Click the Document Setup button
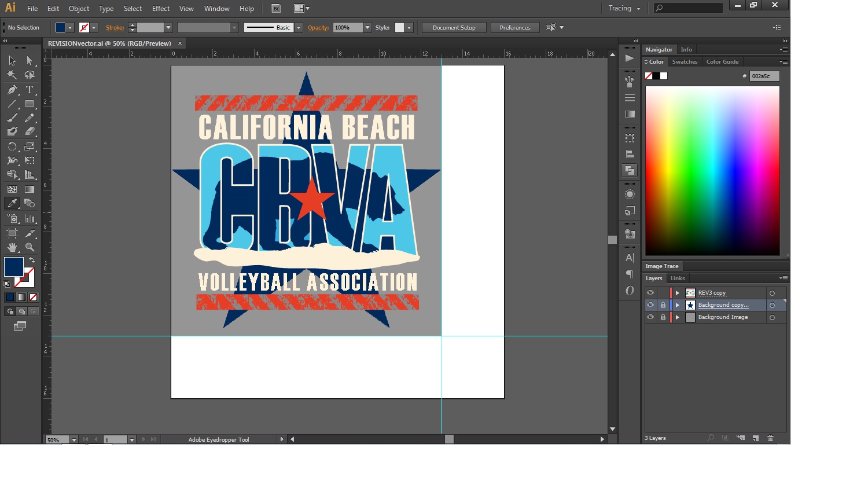Viewport: 868px width, 488px height. (454, 28)
